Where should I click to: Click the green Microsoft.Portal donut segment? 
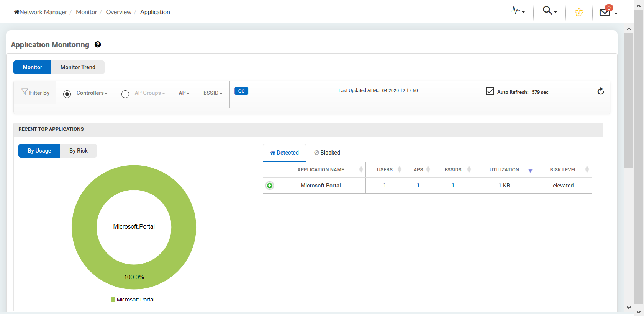[84, 227]
